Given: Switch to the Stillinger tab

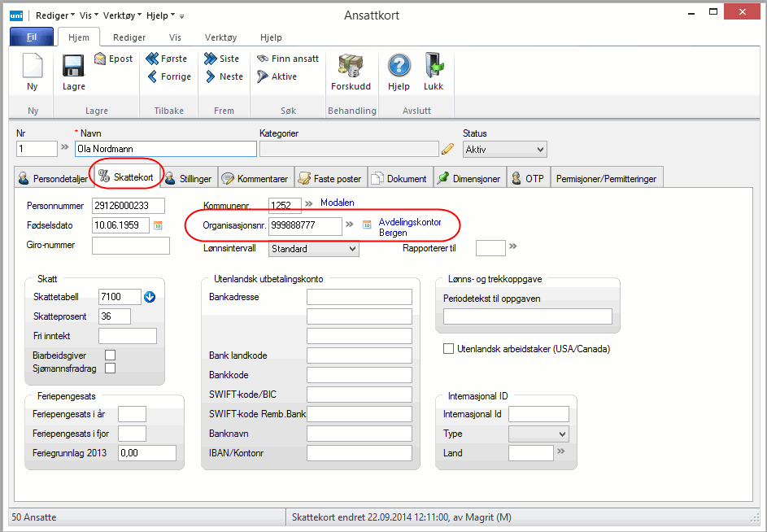Looking at the screenshot, I should [x=189, y=178].
